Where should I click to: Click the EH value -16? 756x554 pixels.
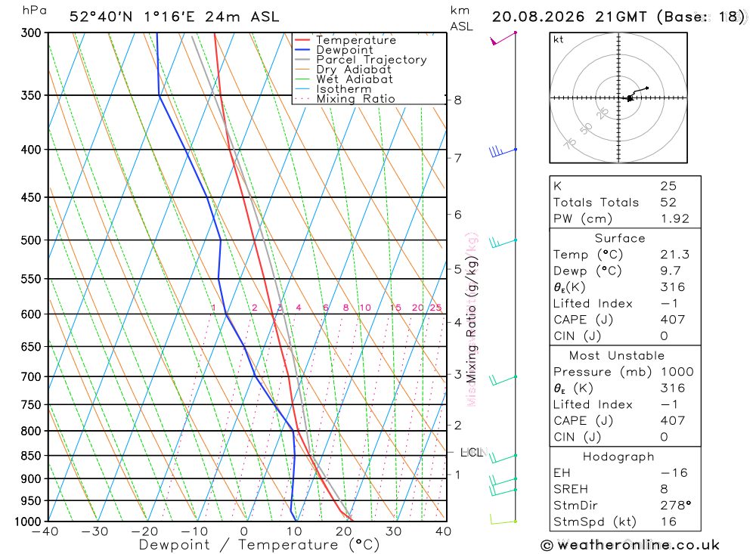tap(674, 473)
